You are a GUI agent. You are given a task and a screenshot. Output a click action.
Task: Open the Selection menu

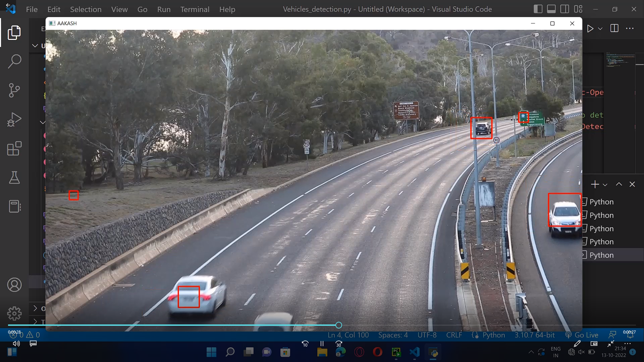point(86,9)
